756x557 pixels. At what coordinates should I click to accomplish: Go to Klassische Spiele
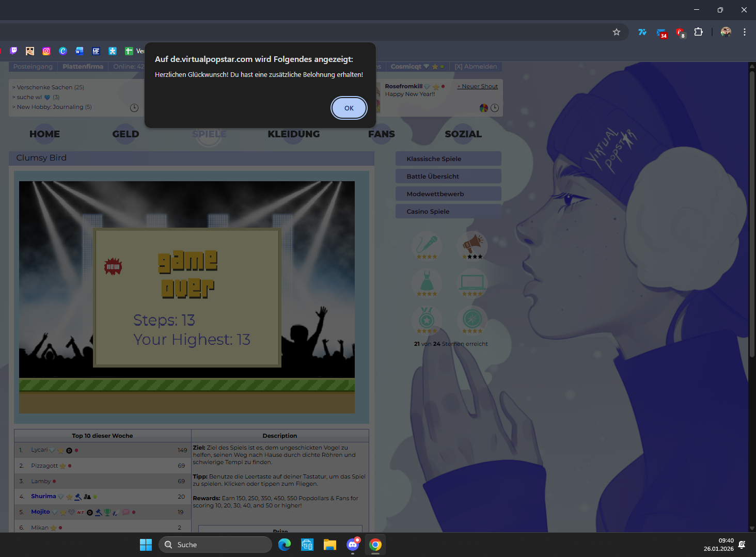[x=448, y=158]
